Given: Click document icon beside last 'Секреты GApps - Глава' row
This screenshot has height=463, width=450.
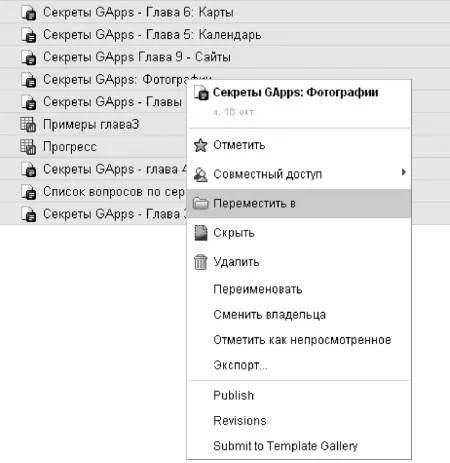Looking at the screenshot, I should (29, 214).
